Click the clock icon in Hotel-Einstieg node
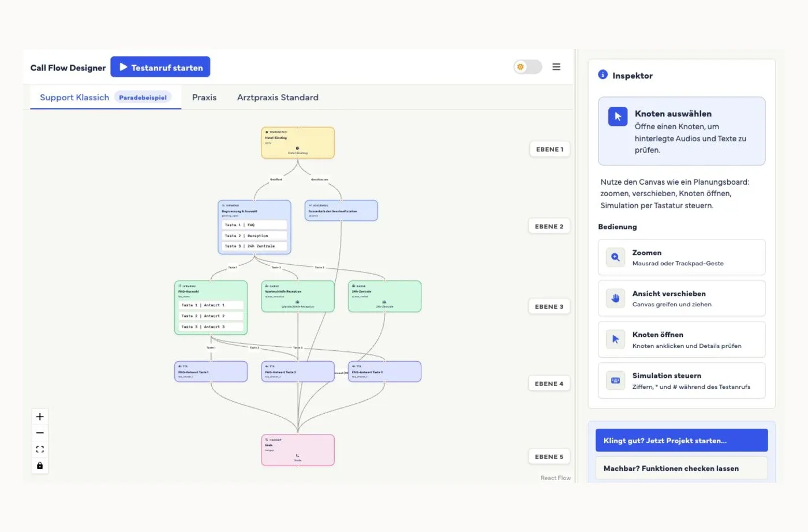The width and height of the screenshot is (808, 532). click(298, 148)
